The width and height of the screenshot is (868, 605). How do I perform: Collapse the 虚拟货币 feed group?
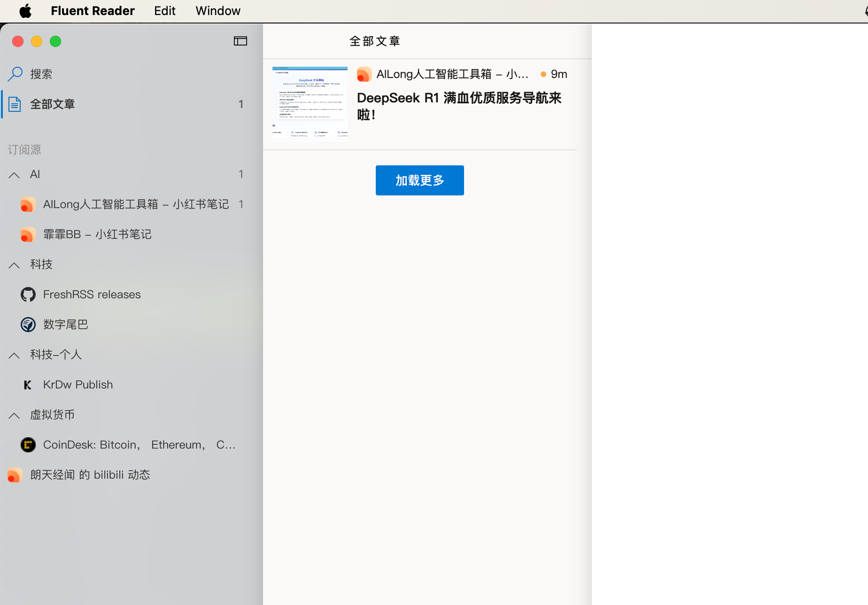pyautogui.click(x=14, y=415)
